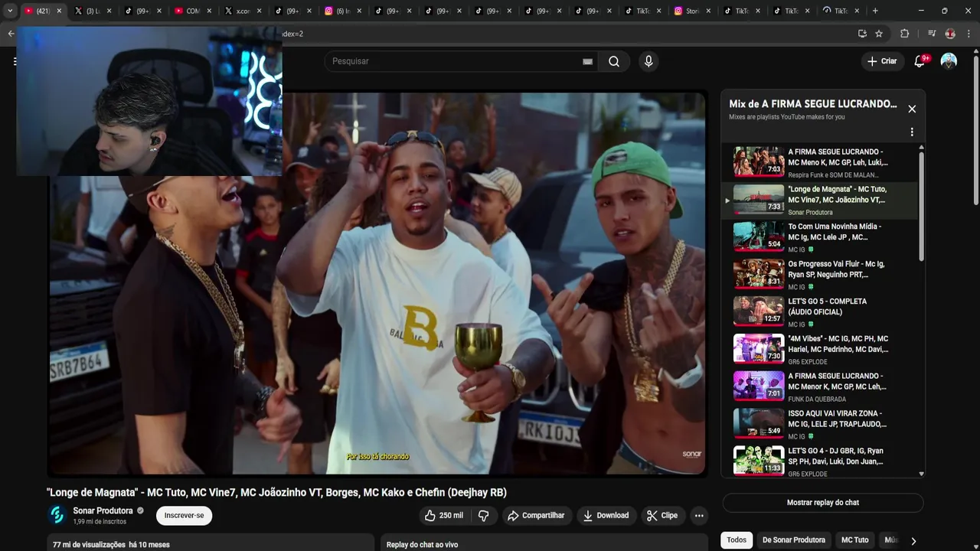
Task: Open YouTube notifications bell
Action: pos(920,61)
